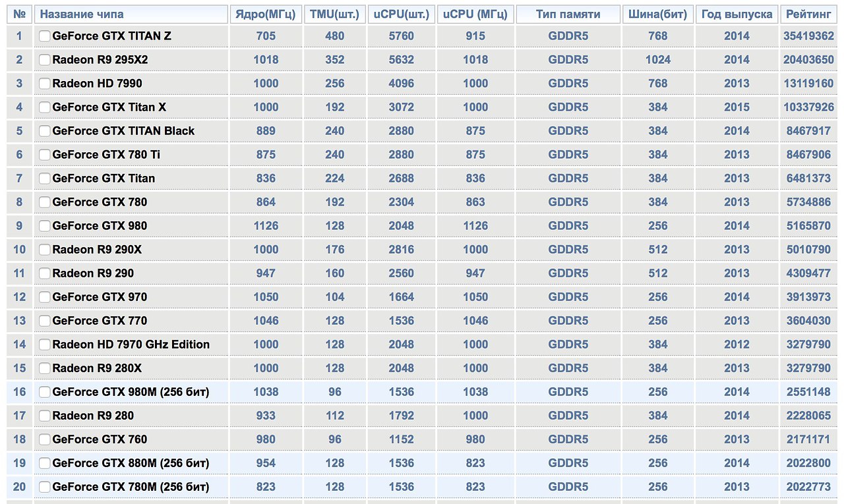Viewport: 844px width, 504px height.
Task: Enable the GeForce GTX Titan X checkbox
Action: pyautogui.click(x=44, y=107)
